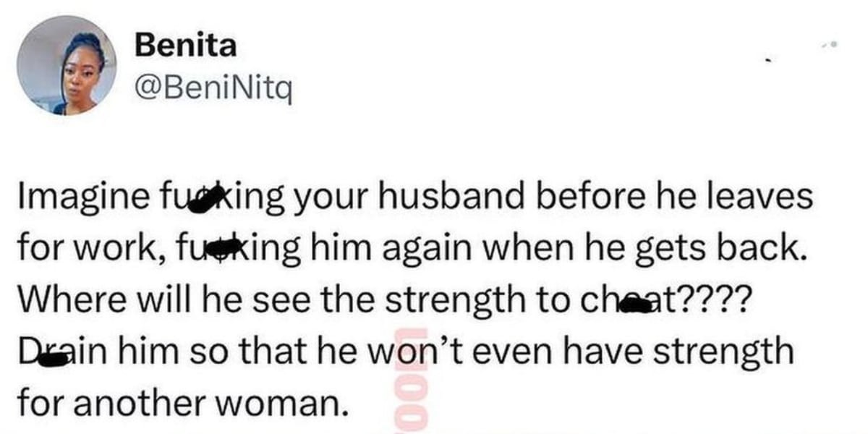The width and height of the screenshot is (868, 434).
Task: Click the display name Benita
Action: 186,46
